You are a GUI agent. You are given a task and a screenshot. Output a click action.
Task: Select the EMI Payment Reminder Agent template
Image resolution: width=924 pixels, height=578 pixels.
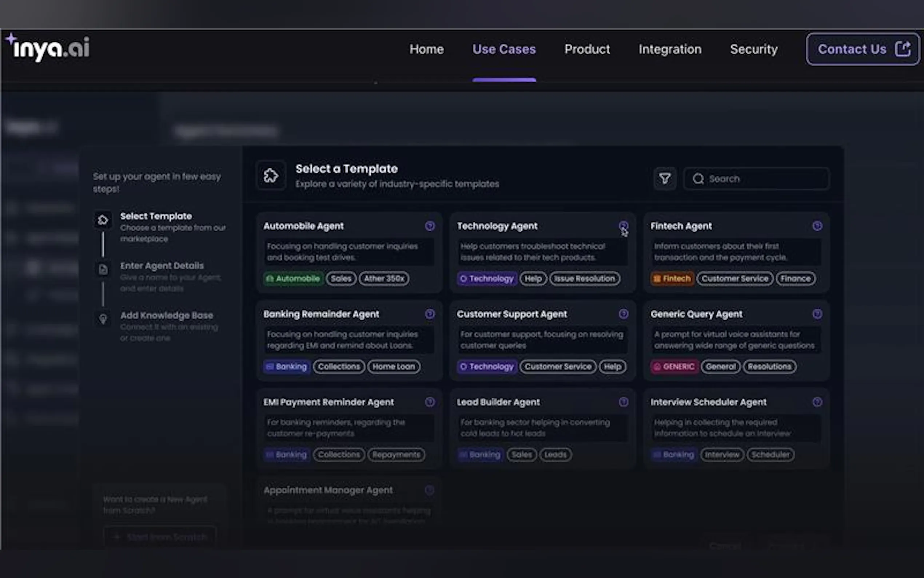[328, 402]
